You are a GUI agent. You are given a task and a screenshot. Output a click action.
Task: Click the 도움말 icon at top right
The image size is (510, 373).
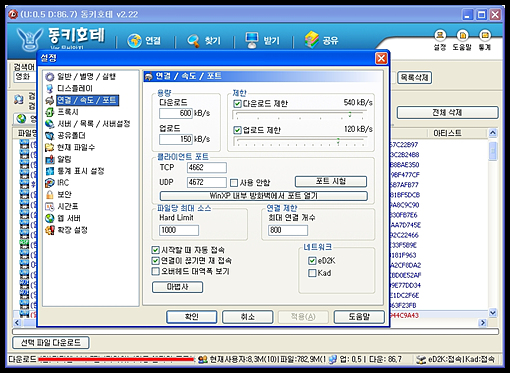(x=462, y=40)
